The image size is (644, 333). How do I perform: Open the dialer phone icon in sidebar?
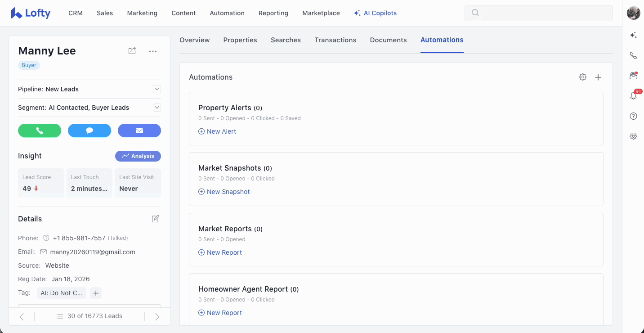point(633,55)
